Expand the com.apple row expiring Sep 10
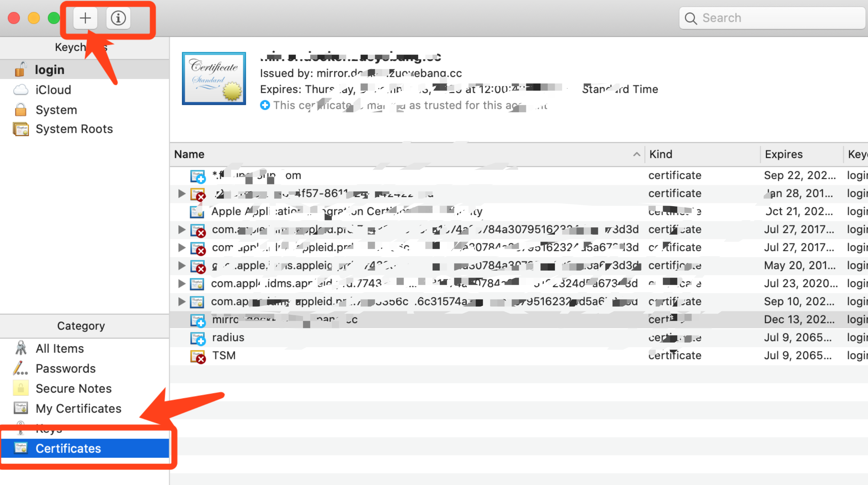The height and width of the screenshot is (485, 868). point(182,302)
